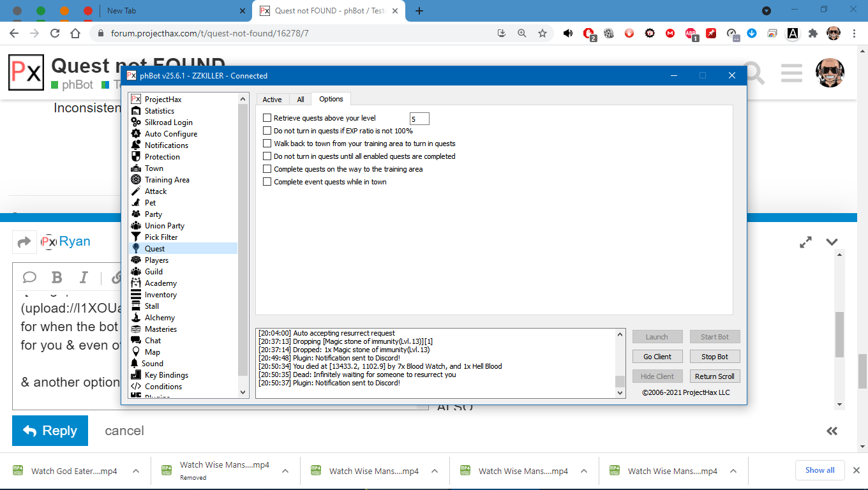Click the Attack sword icon

pos(135,191)
